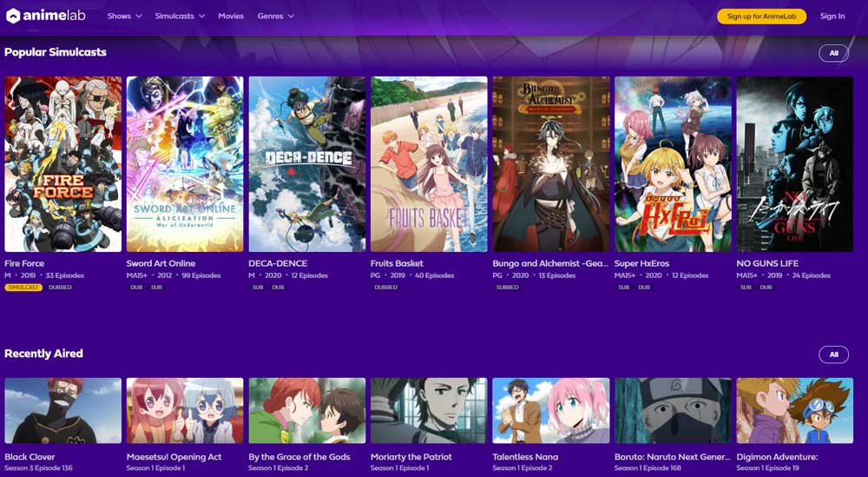Expand the Simulcasts dropdown menu

(x=180, y=16)
